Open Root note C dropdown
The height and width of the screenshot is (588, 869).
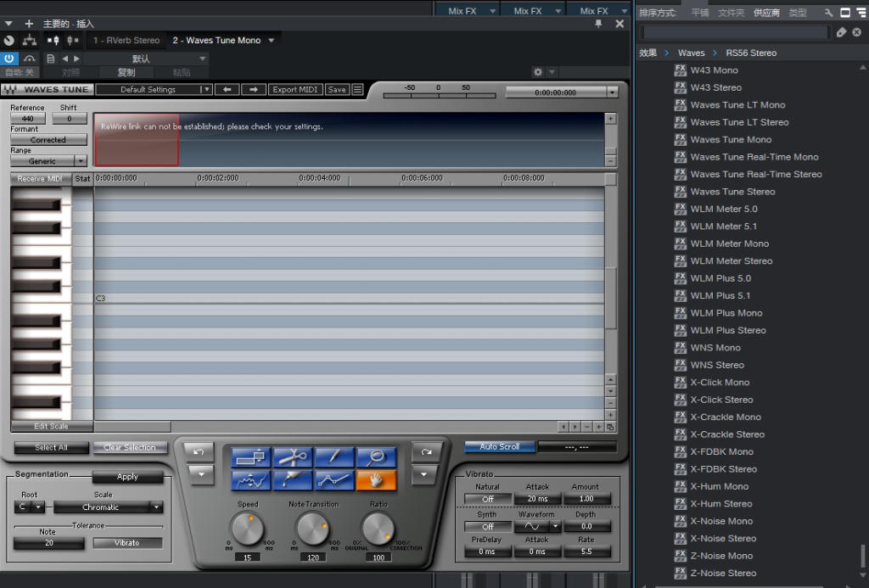coord(29,507)
